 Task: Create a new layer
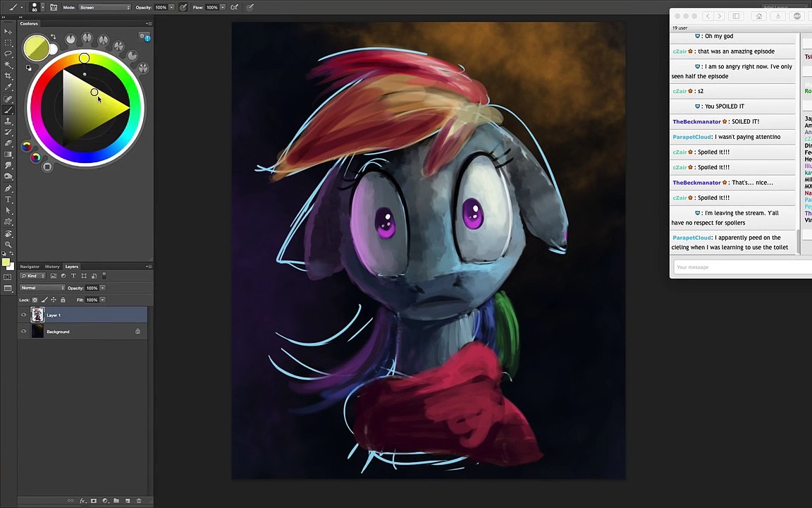point(128,501)
